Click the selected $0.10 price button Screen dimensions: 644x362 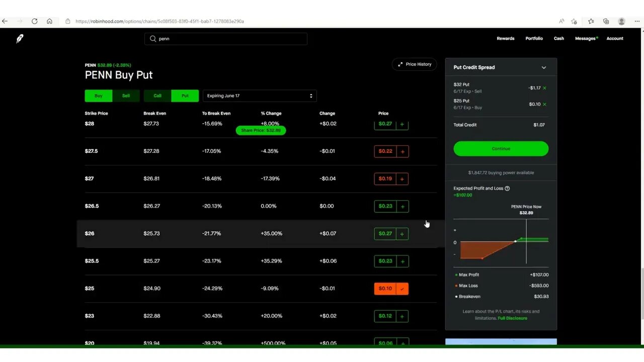pos(385,289)
